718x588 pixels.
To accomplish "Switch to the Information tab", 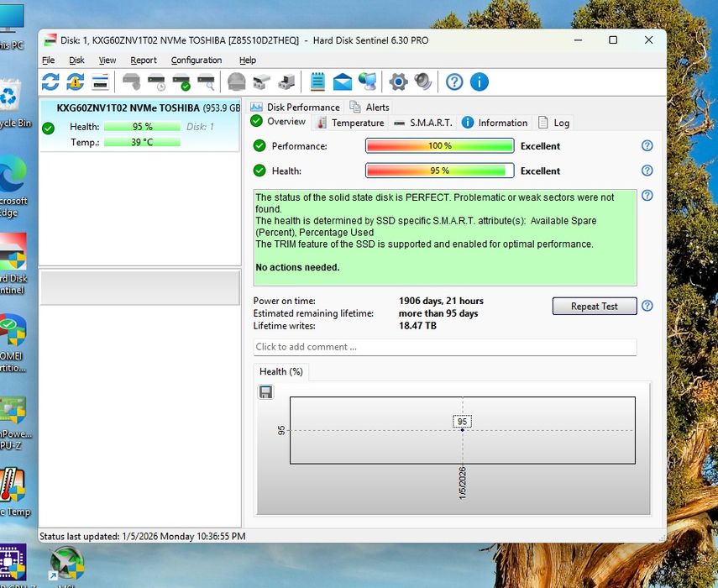I will [495, 123].
